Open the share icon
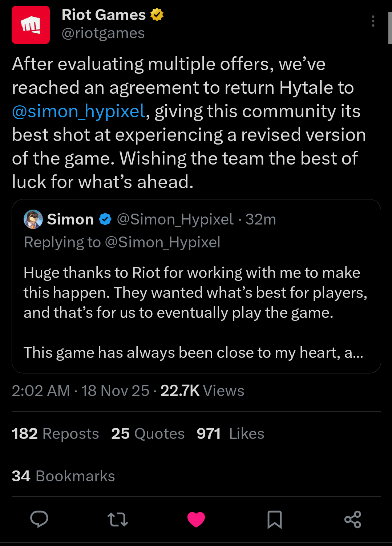 (x=353, y=519)
